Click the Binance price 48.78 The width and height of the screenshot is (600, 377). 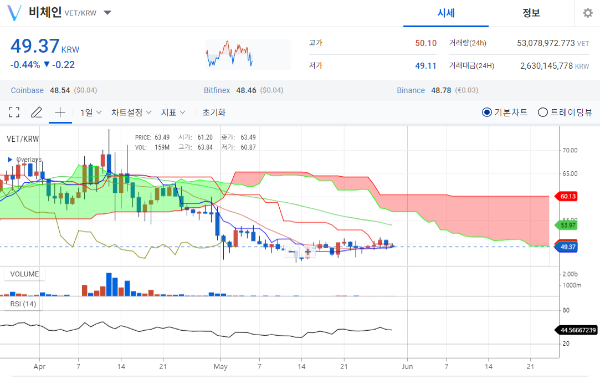pos(441,90)
